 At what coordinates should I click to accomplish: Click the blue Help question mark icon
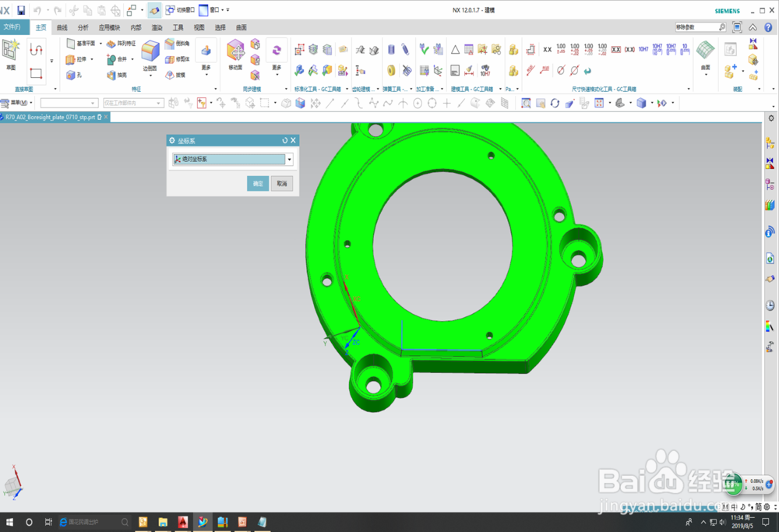coord(768,27)
